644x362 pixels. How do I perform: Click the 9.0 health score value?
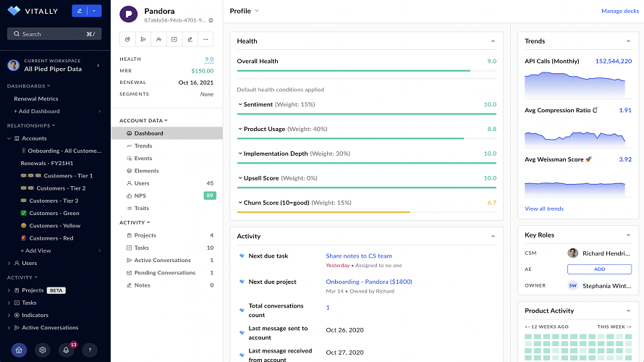coord(209,59)
